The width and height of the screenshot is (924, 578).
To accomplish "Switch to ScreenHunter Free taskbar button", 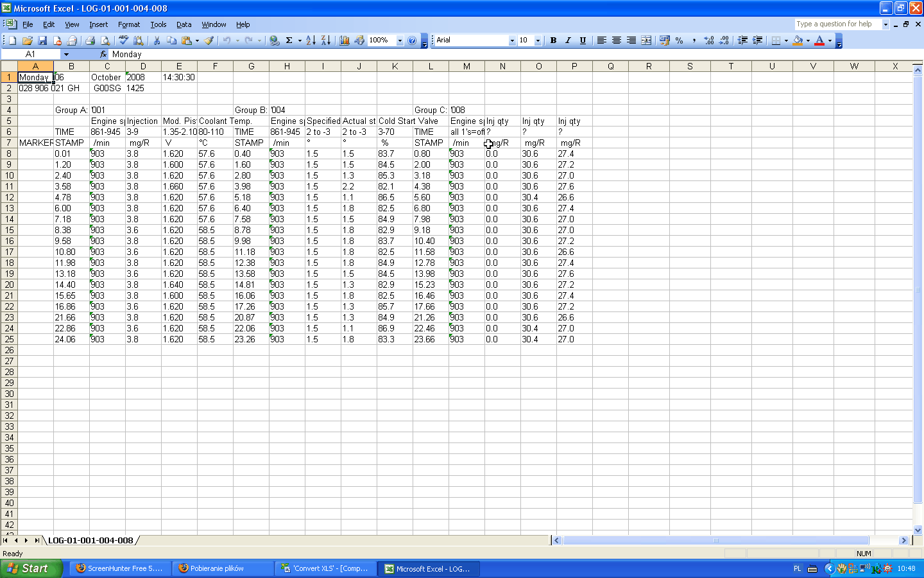I will tap(119, 568).
